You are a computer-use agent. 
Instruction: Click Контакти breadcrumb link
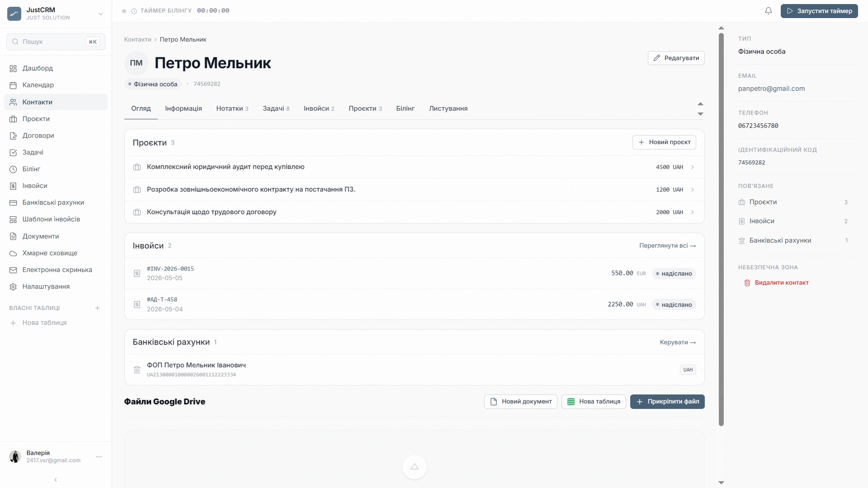[138, 40]
